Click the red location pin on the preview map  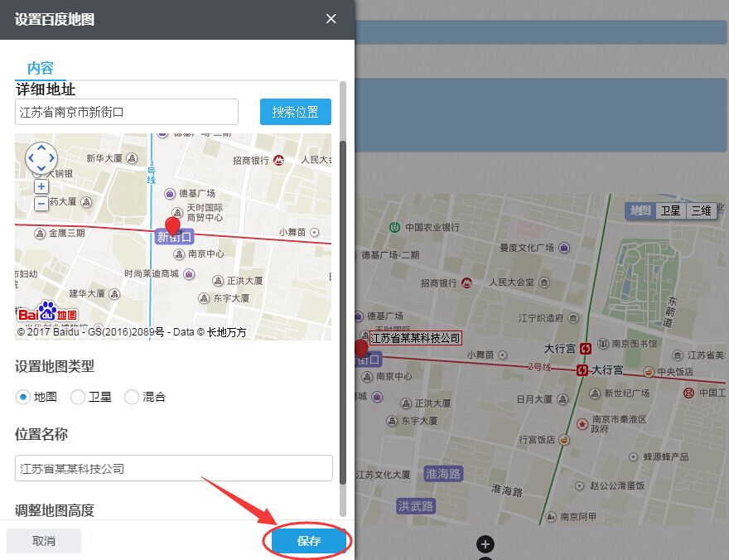pos(172,224)
